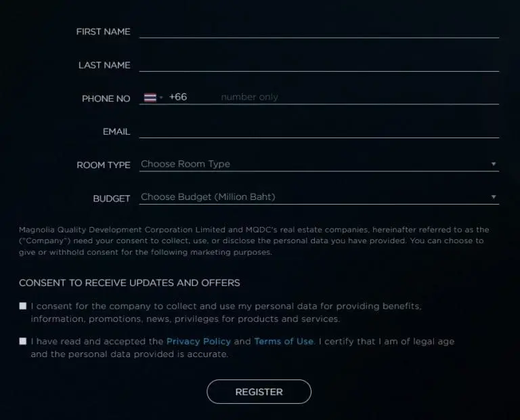The height and width of the screenshot is (420, 520).
Task: Click into the Last Name input field
Action: [319, 64]
